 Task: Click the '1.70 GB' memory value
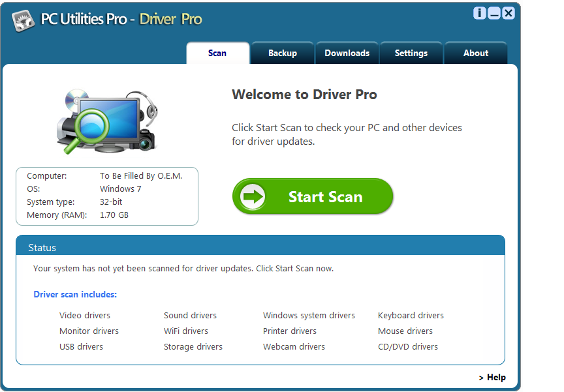(x=114, y=215)
